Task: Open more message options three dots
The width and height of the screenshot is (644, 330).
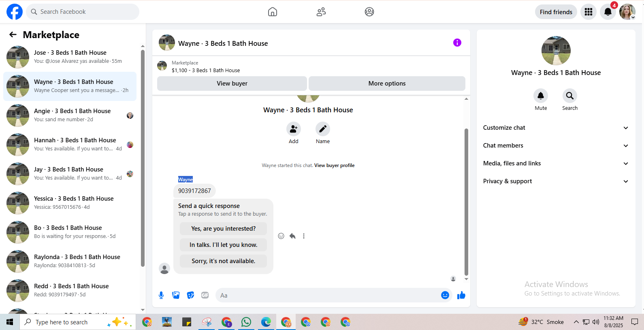Action: pyautogui.click(x=304, y=236)
